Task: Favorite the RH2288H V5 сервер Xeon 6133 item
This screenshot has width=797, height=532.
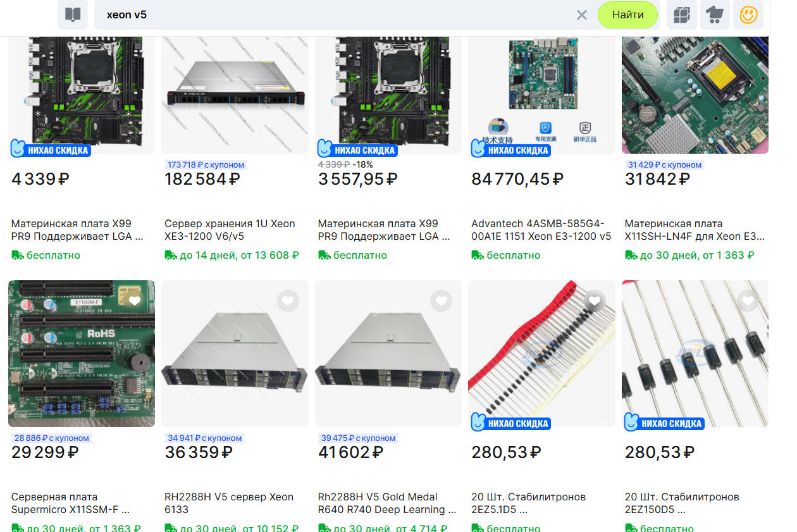Action: (288, 300)
